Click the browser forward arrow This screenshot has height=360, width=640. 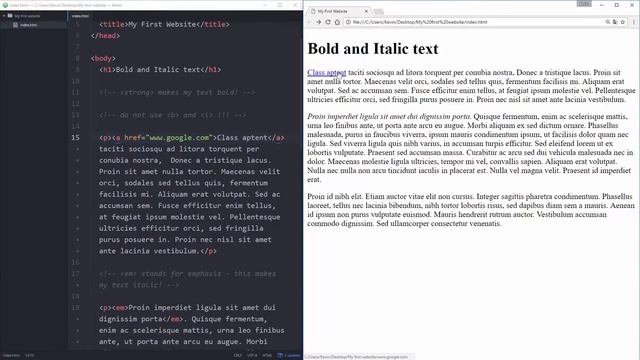point(318,22)
